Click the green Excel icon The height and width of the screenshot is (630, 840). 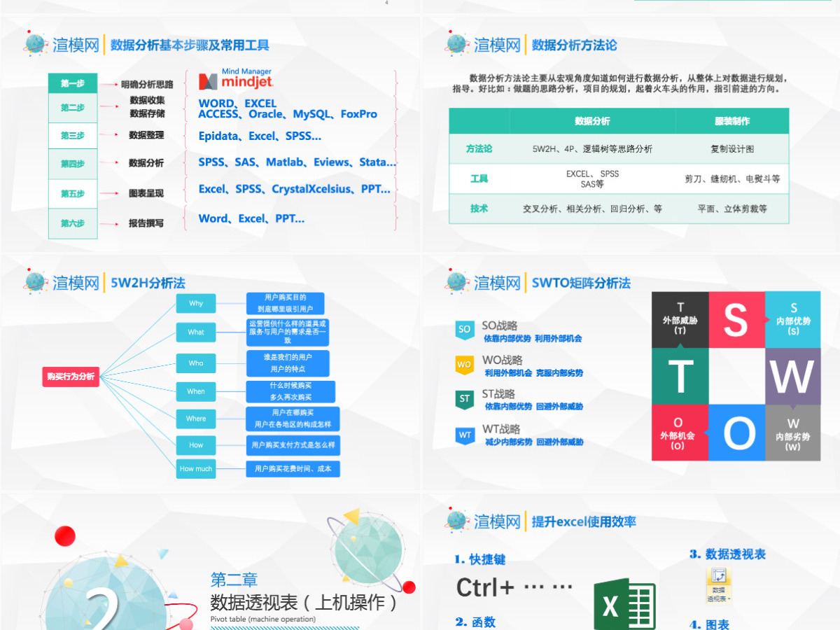click(625, 605)
